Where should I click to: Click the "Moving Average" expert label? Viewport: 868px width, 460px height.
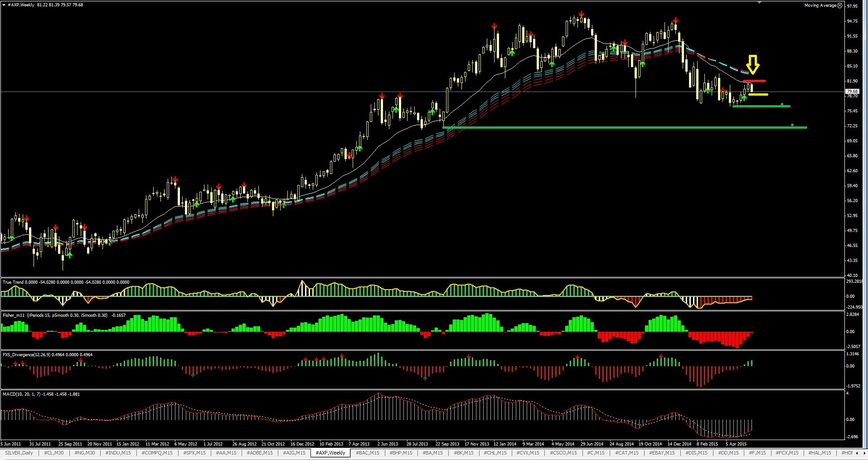click(820, 5)
